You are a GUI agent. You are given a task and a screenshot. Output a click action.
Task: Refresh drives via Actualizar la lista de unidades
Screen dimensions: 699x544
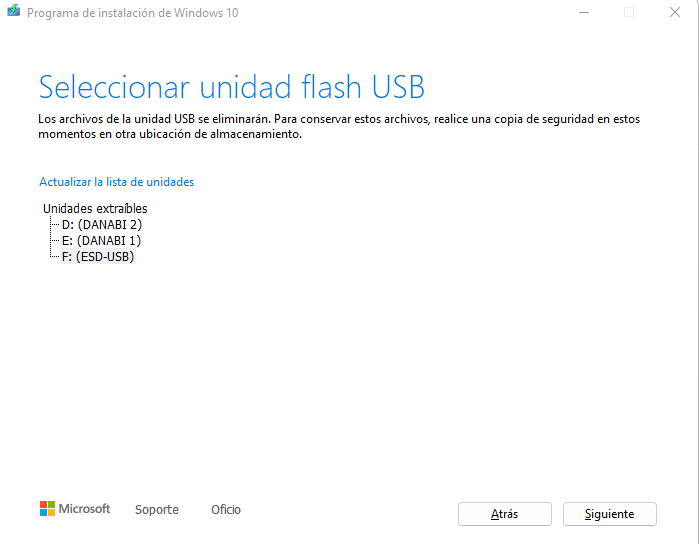tap(117, 182)
